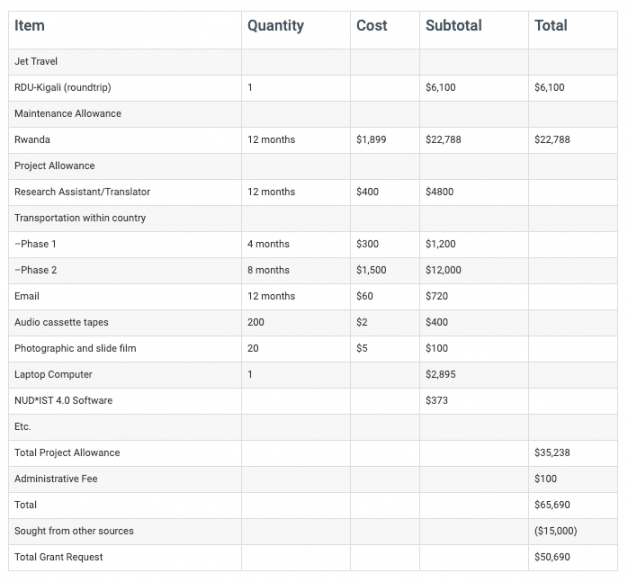Select the Quantity column header

(275, 26)
